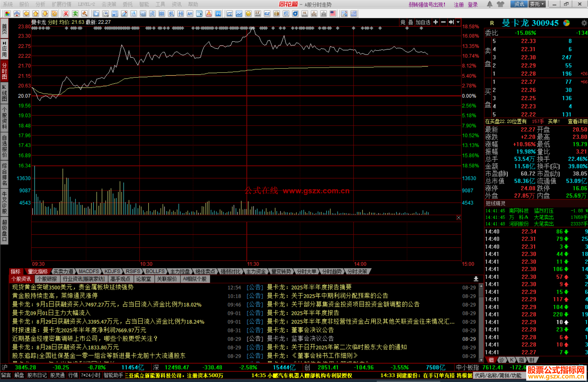Screen dimensions: 588x382
Task: Click the red 买 (buy) toolbar icon
Action: tap(66, 14)
